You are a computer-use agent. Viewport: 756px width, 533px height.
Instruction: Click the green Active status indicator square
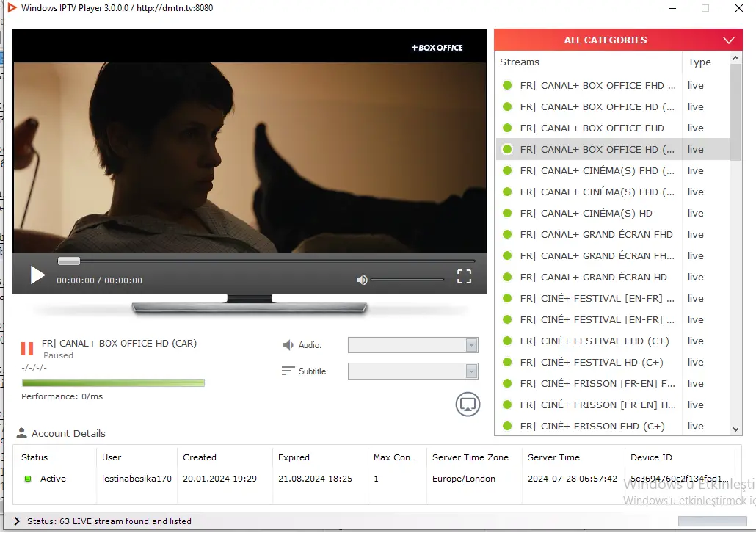point(28,479)
